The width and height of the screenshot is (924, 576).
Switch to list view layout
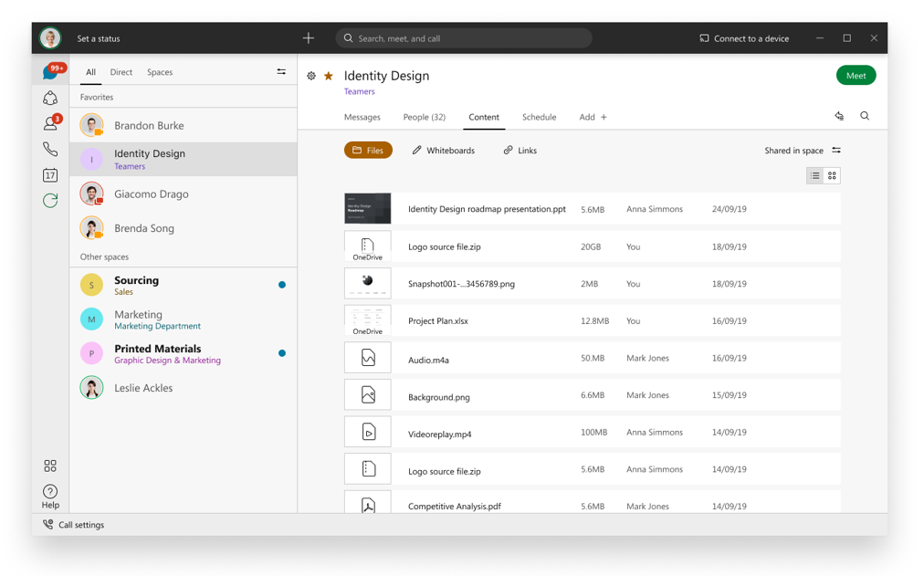pyautogui.click(x=815, y=175)
